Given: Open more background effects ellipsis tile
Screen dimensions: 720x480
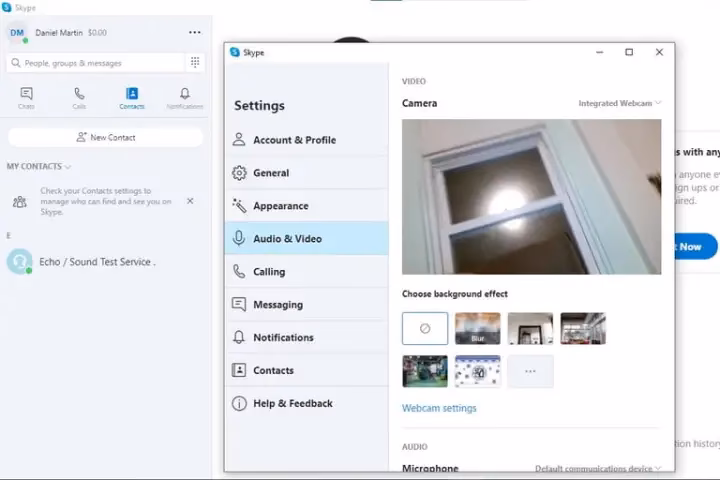Looking at the screenshot, I should (530, 371).
